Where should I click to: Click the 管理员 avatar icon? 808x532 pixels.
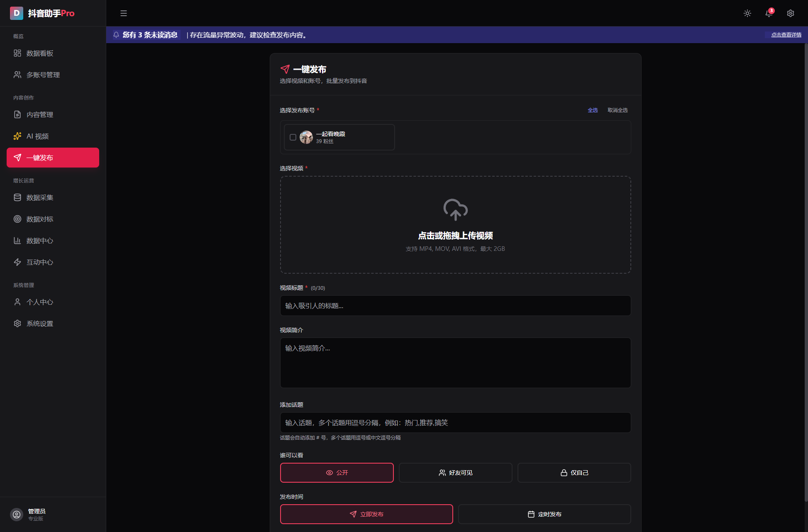17,514
